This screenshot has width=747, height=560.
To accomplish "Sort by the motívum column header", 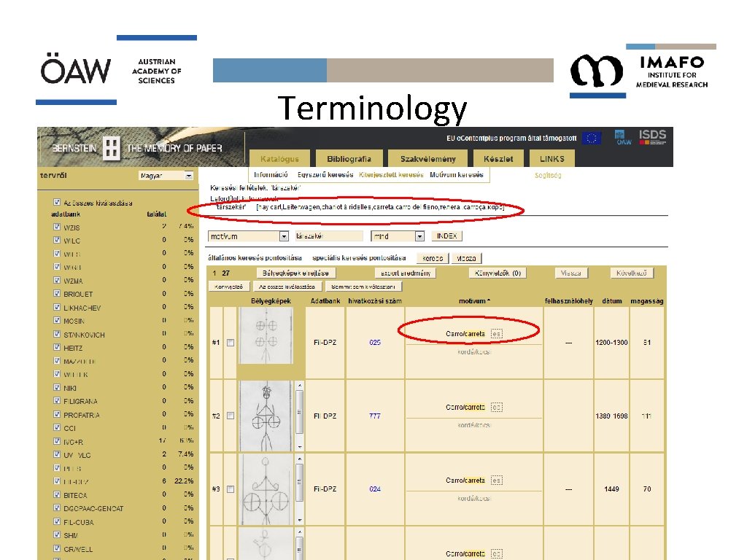I will coord(474,301).
